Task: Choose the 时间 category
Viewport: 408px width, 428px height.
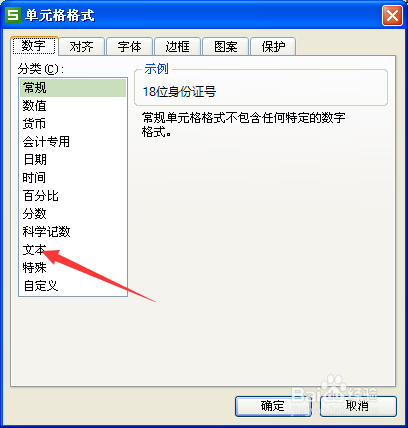Action: tap(73, 178)
